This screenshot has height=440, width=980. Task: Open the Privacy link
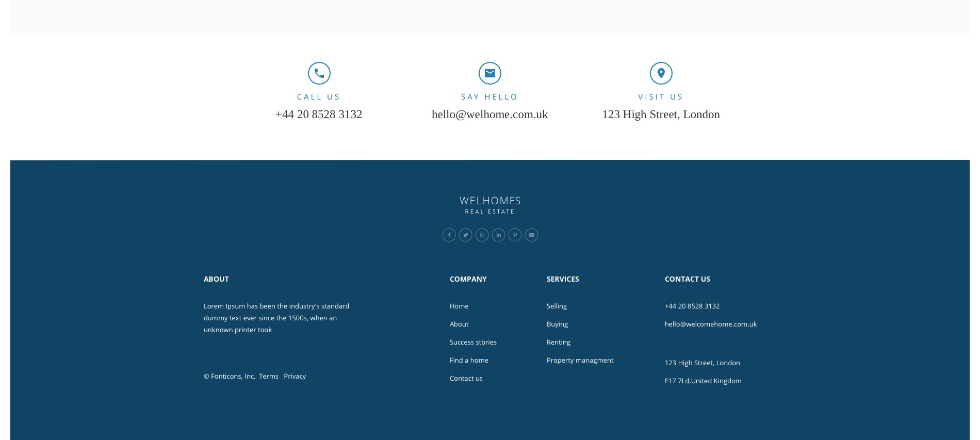295,376
